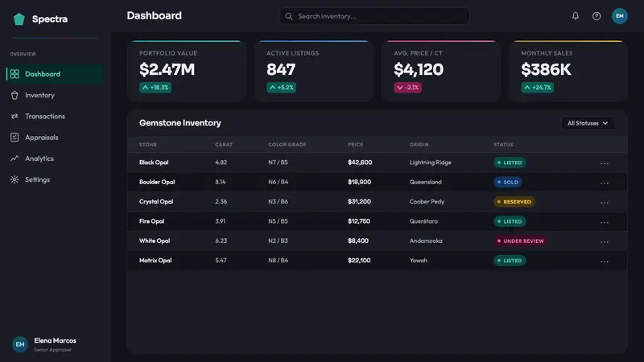Image resolution: width=644 pixels, height=362 pixels.
Task: Click the Spectra gem logo icon
Action: 19,19
